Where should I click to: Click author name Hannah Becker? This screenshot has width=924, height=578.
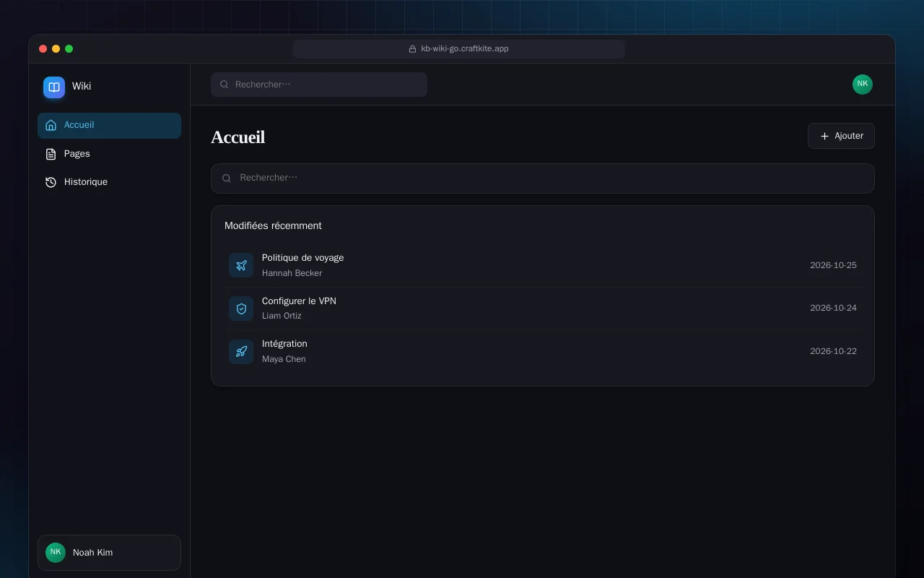click(292, 273)
